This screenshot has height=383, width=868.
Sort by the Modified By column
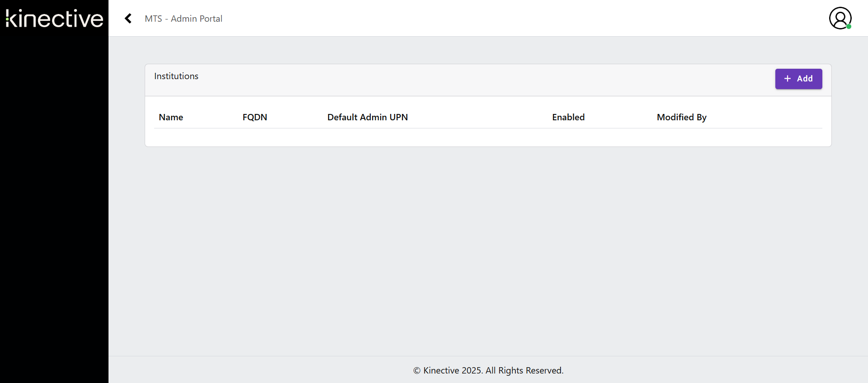(x=681, y=117)
